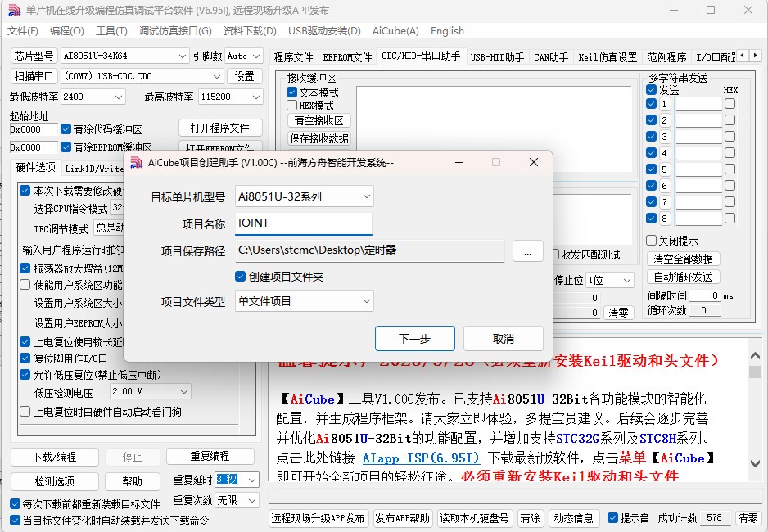Viewport: 768px width, 532px height.
Task: Toggle 创建项目文件夹 checkbox
Action: click(240, 277)
